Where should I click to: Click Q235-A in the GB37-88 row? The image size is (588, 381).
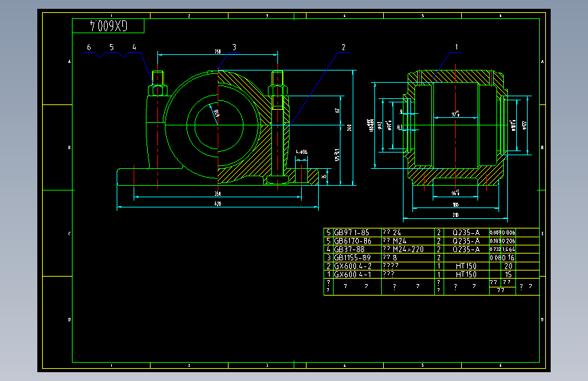pyautogui.click(x=466, y=249)
